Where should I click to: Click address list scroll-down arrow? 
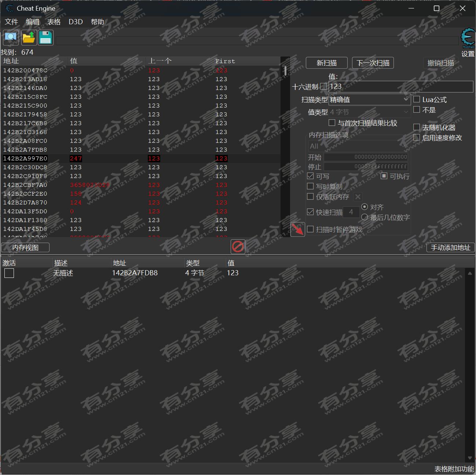[x=470, y=458]
